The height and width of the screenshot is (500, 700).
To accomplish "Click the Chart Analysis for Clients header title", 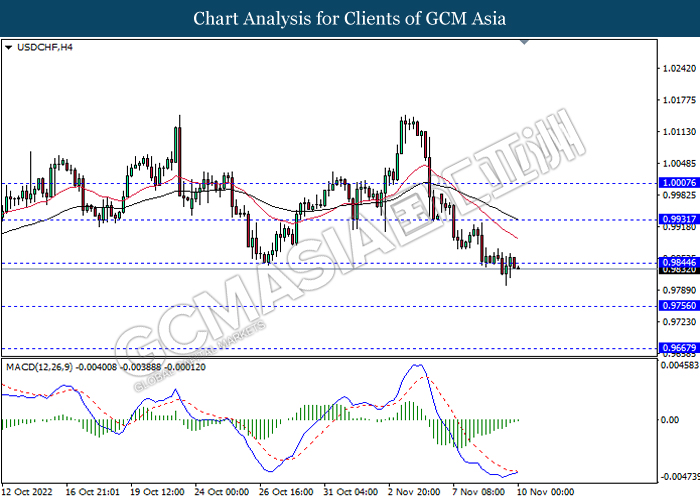I will point(350,18).
